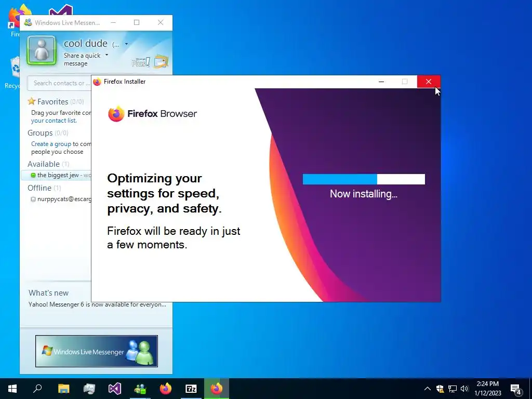Open Firefox taskbar icon beside Messenger
Viewport: 532px width, 399px height.
166,389
